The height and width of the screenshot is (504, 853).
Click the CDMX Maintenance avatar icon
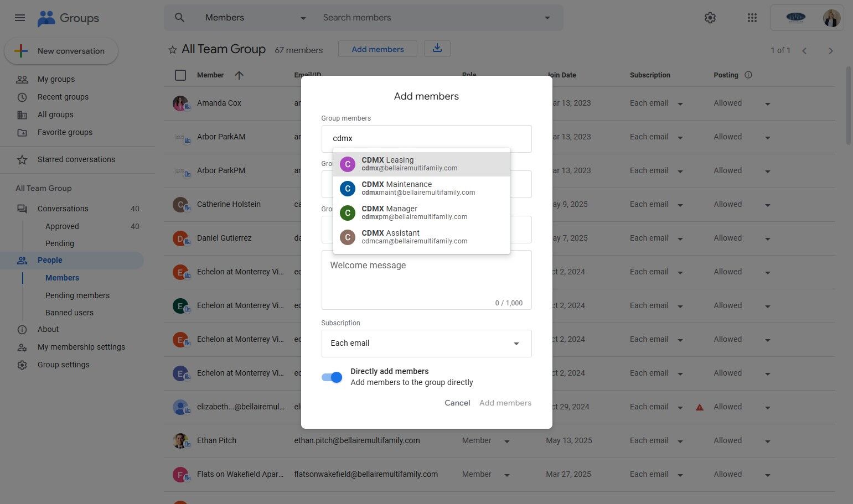point(348,189)
